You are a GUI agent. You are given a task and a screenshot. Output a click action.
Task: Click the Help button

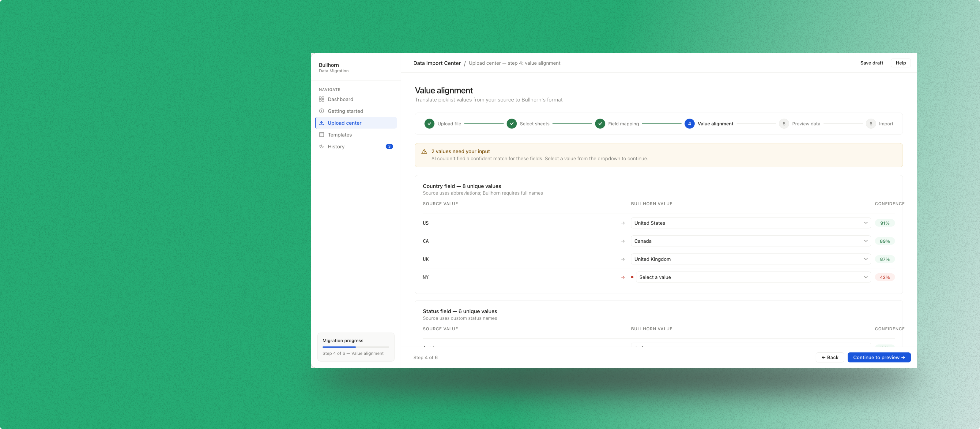click(x=900, y=63)
